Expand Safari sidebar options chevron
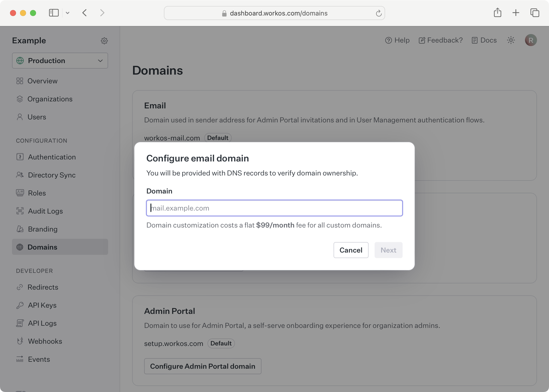 click(x=68, y=13)
